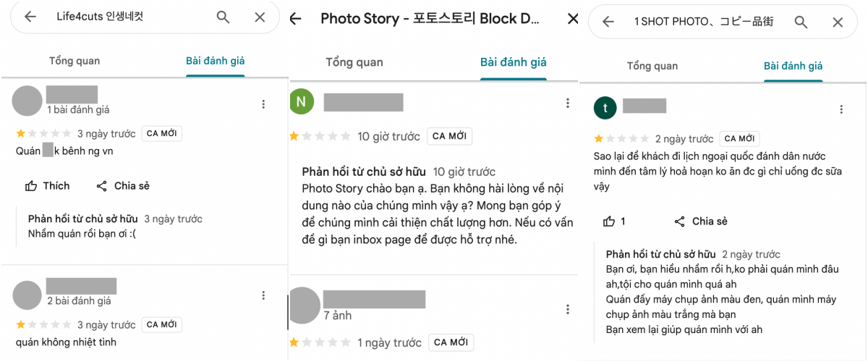The image size is (868, 362).
Task: Open three-dot menu on 1 SHOT PHOTO review
Action: 841,109
